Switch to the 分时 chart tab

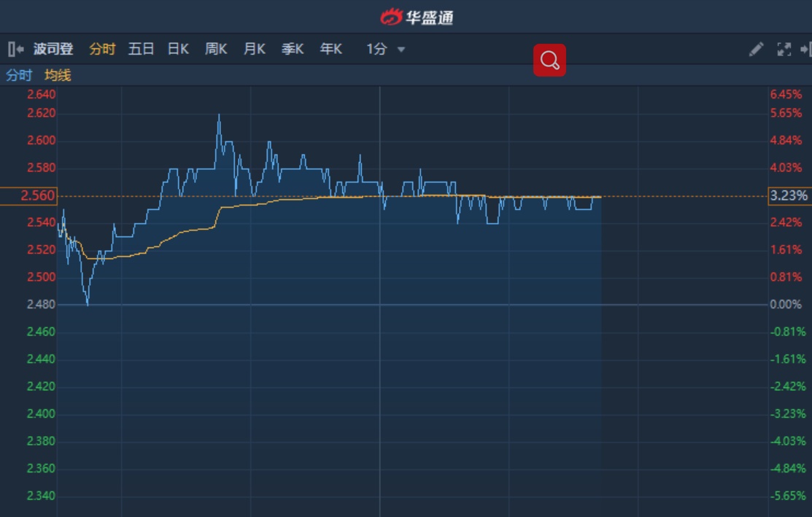click(102, 49)
